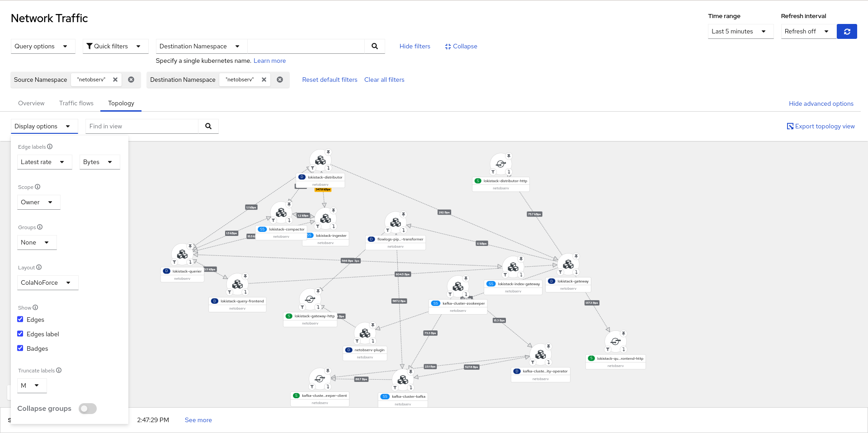Image resolution: width=868 pixels, height=433 pixels.
Task: Focus the Find in view input
Action: (142, 126)
